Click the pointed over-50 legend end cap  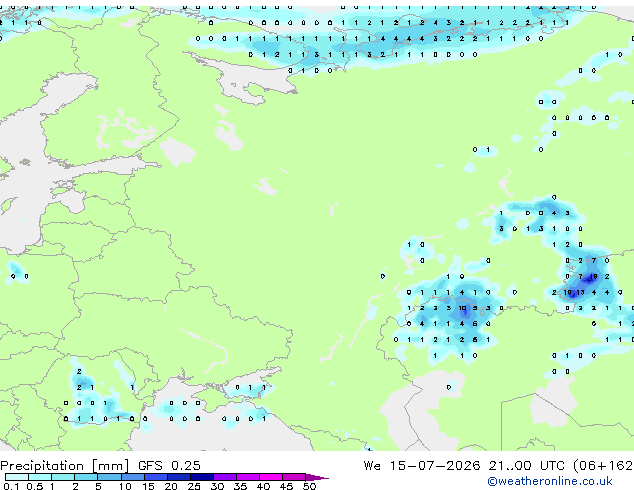(317, 477)
